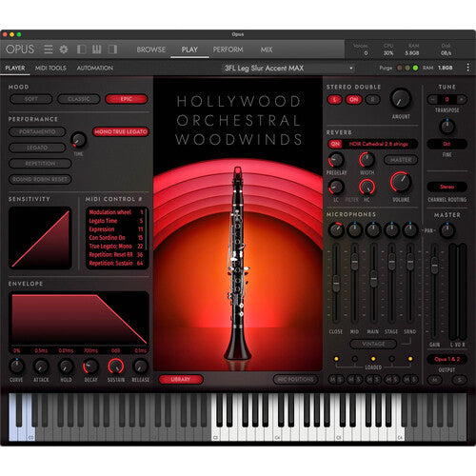The image size is (476, 476).
Task: Open the three-dot options menu
Action: click(x=468, y=68)
